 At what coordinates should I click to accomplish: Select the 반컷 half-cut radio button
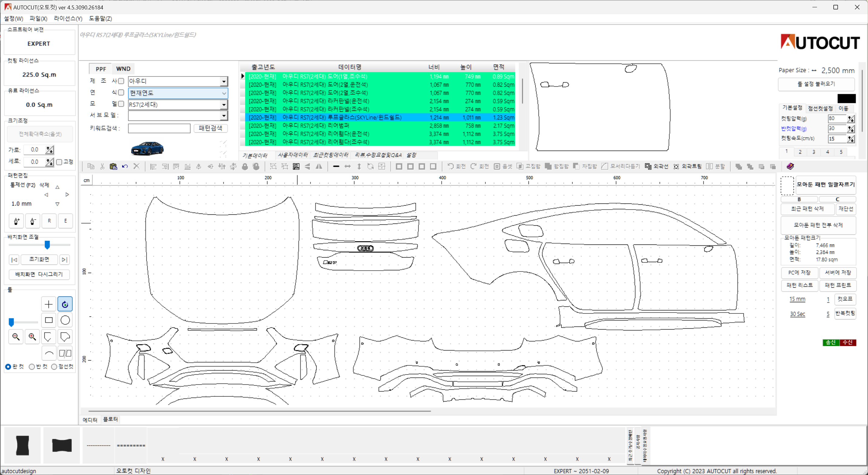point(32,367)
